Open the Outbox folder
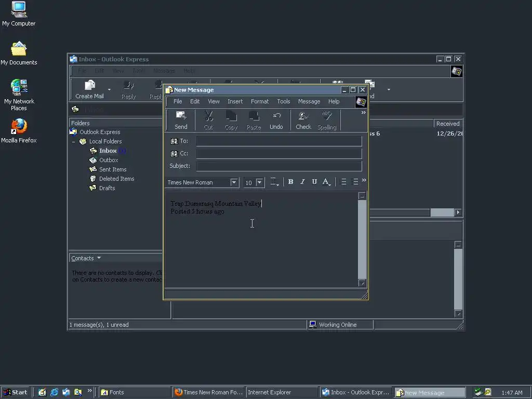 pyautogui.click(x=109, y=160)
